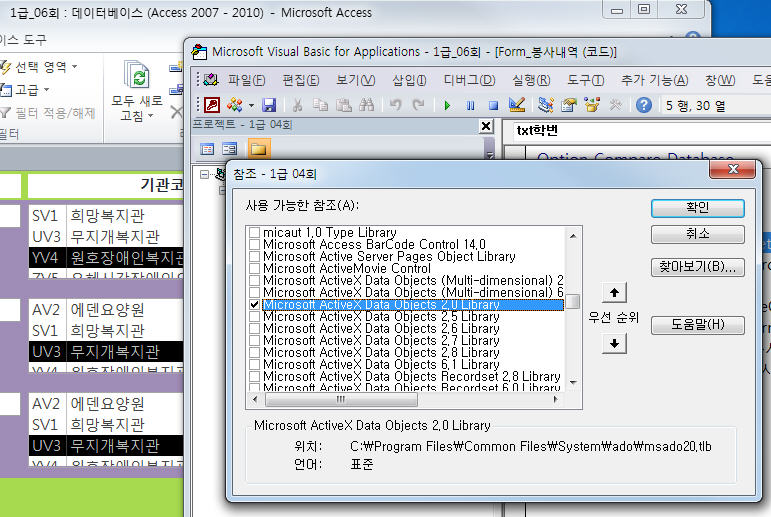Viewport: 771px width, 517px height.
Task: Enable Microsoft ActiveMovie Control reference
Action: [255, 268]
